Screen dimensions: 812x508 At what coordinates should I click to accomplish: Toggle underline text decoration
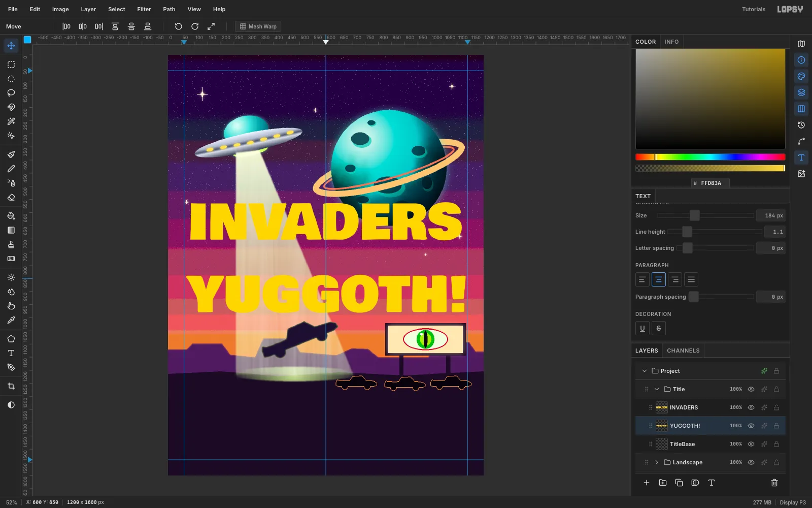click(x=642, y=328)
